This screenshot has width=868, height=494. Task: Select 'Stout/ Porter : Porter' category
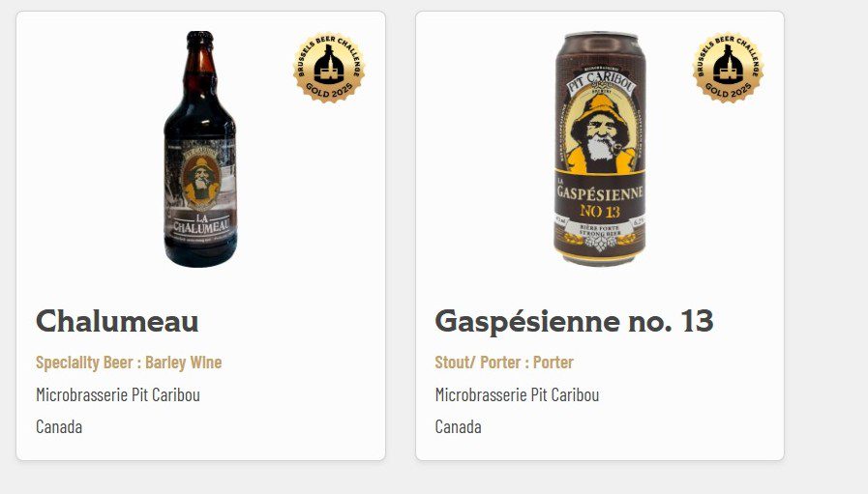tap(504, 363)
